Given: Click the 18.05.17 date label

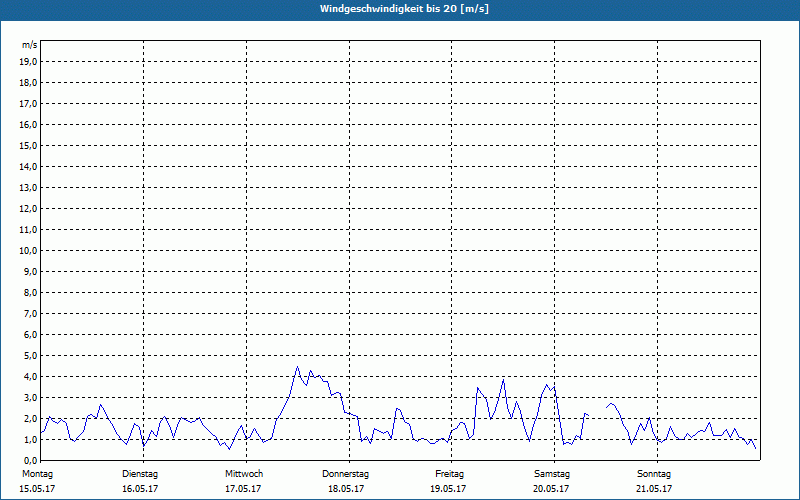Looking at the screenshot, I should point(346,489).
